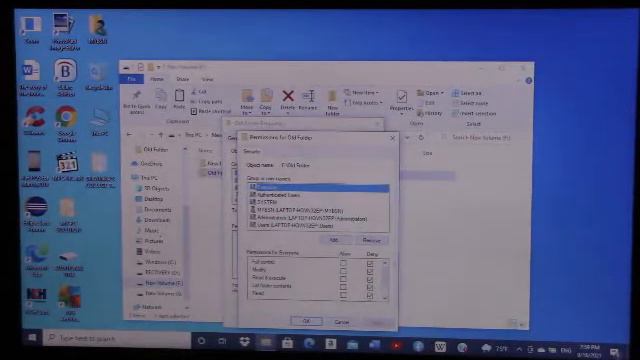Click the Windows Start button
Screen dimensions: 640x360
click(32, 338)
